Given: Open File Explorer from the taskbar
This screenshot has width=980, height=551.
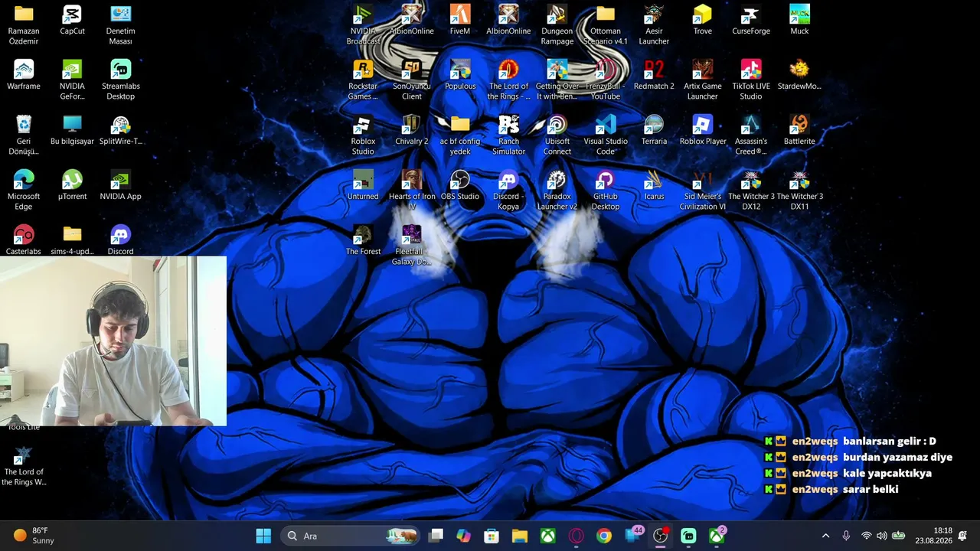Looking at the screenshot, I should [x=520, y=536].
